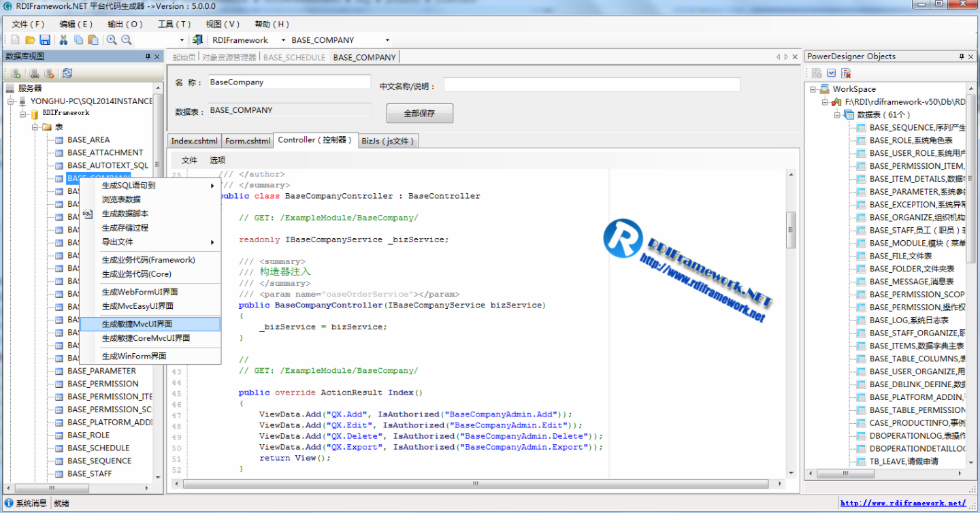Switch to the BASE_SCHEDULE document tab
This screenshot has width=980, height=513.
[294, 57]
